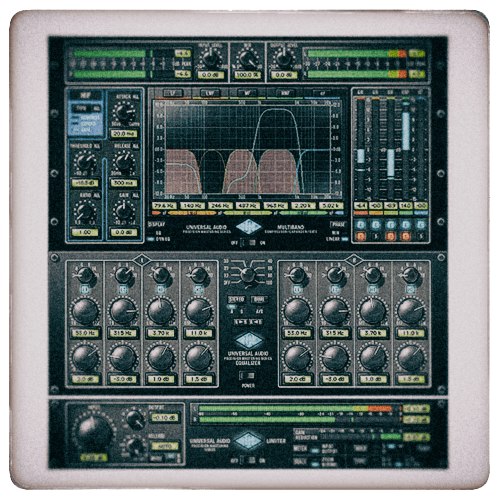Click the Limiter AUTO release field
Screen dimensions: 500x500
pyautogui.click(x=165, y=446)
